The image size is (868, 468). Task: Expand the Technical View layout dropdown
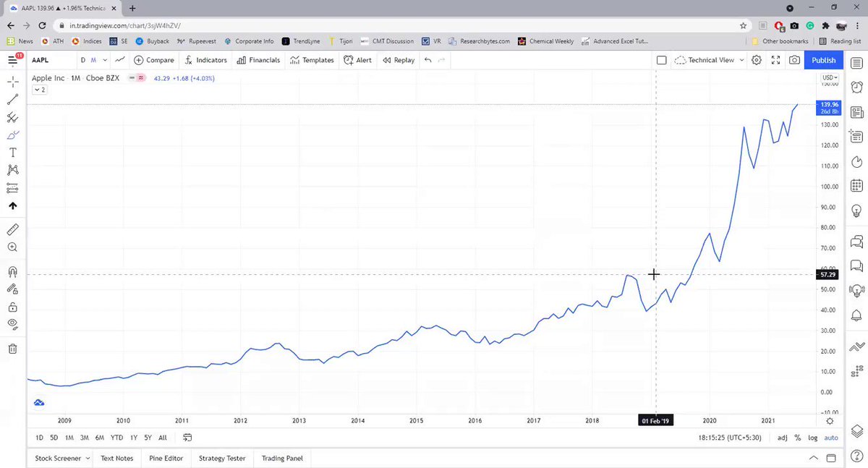(741, 60)
